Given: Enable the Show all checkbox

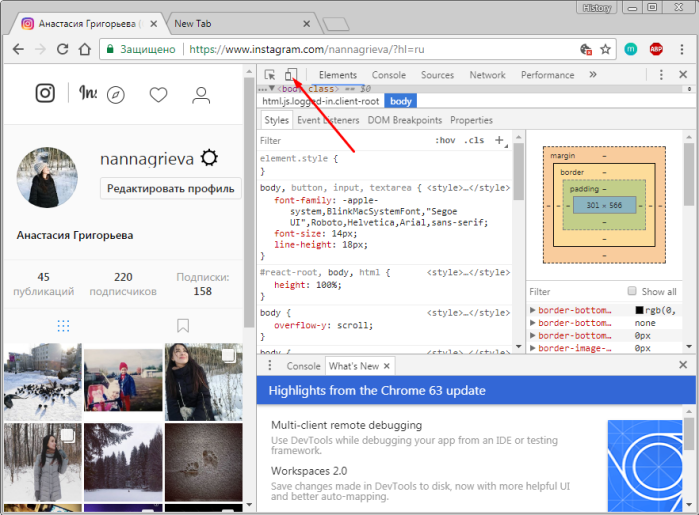Looking at the screenshot, I should (x=632, y=291).
